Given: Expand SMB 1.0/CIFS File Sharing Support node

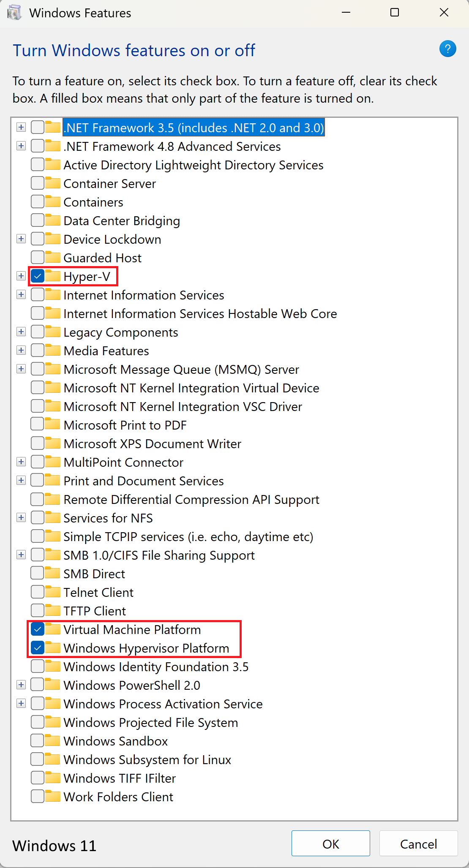Looking at the screenshot, I should (21, 555).
